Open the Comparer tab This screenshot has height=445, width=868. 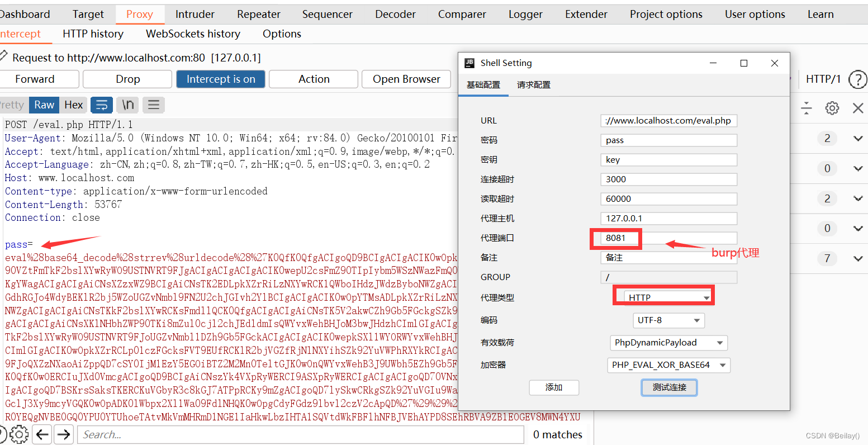[462, 14]
